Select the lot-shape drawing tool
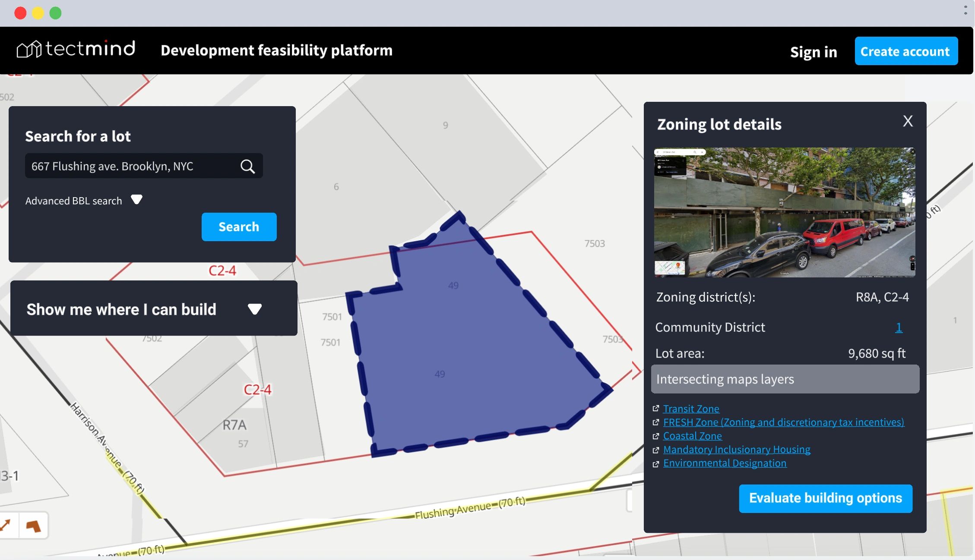975x560 pixels. point(34,526)
